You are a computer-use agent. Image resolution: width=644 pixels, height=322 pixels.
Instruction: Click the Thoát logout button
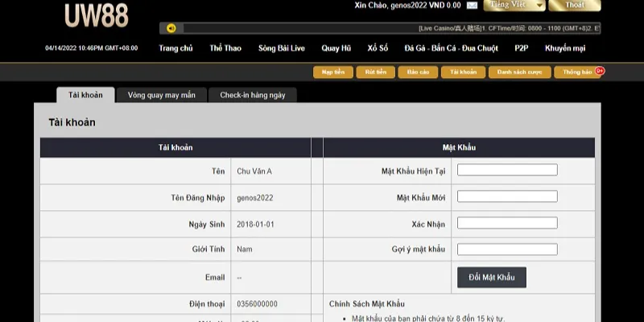pyautogui.click(x=574, y=5)
